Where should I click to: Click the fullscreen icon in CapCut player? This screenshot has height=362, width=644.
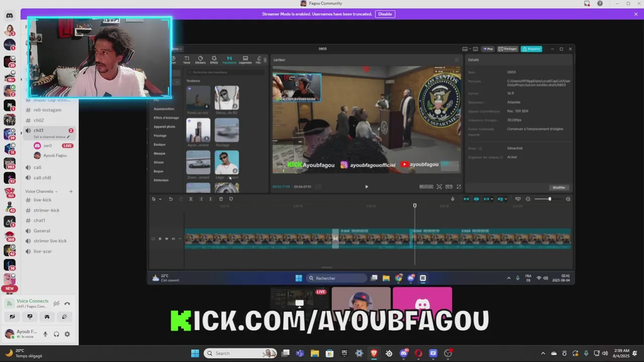[x=458, y=187]
